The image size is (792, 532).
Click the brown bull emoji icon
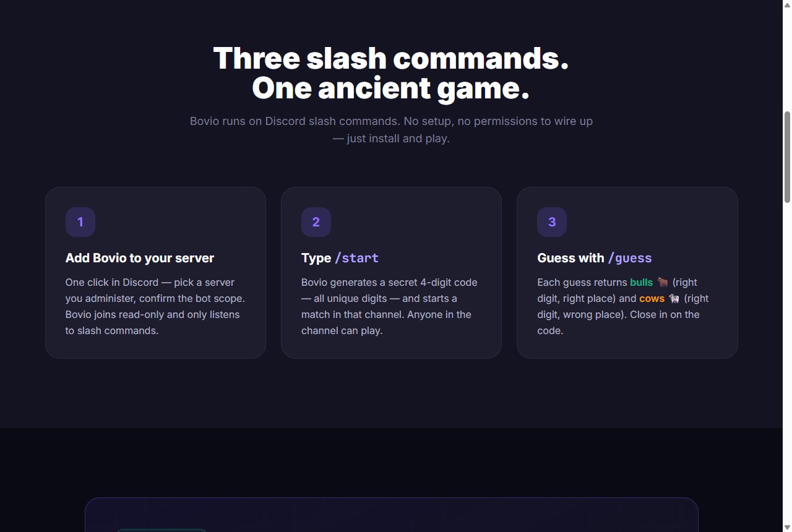pyautogui.click(x=663, y=282)
